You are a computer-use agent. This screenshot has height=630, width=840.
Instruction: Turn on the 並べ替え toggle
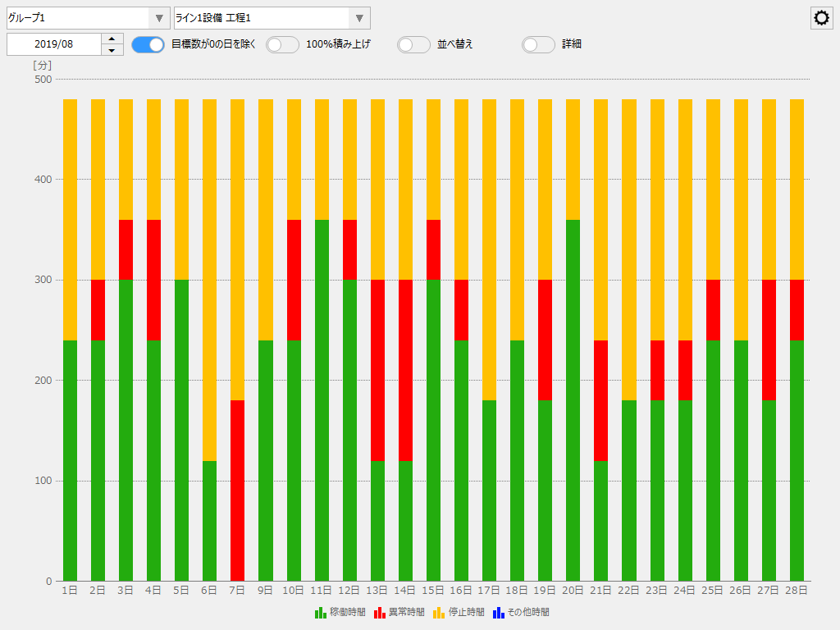coord(413,44)
